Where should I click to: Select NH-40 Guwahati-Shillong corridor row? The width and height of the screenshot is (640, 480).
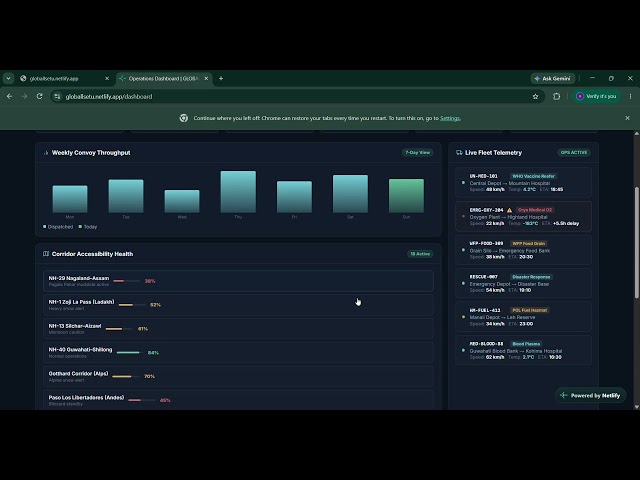(238, 352)
